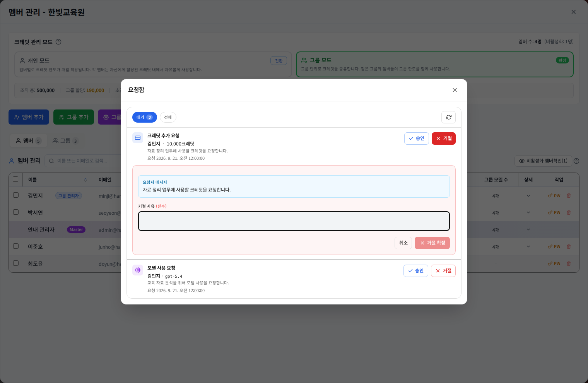
Task: Approve the 크레딧 추가 요청
Action: coord(417,138)
